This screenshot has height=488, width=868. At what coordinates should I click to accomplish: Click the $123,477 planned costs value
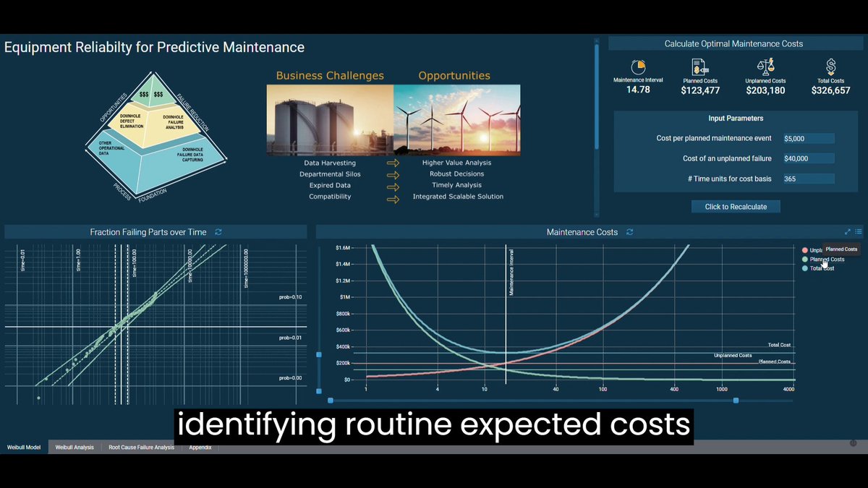click(700, 90)
